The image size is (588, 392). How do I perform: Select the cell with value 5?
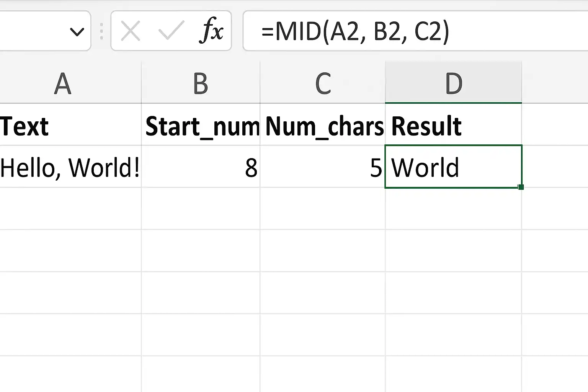click(323, 167)
